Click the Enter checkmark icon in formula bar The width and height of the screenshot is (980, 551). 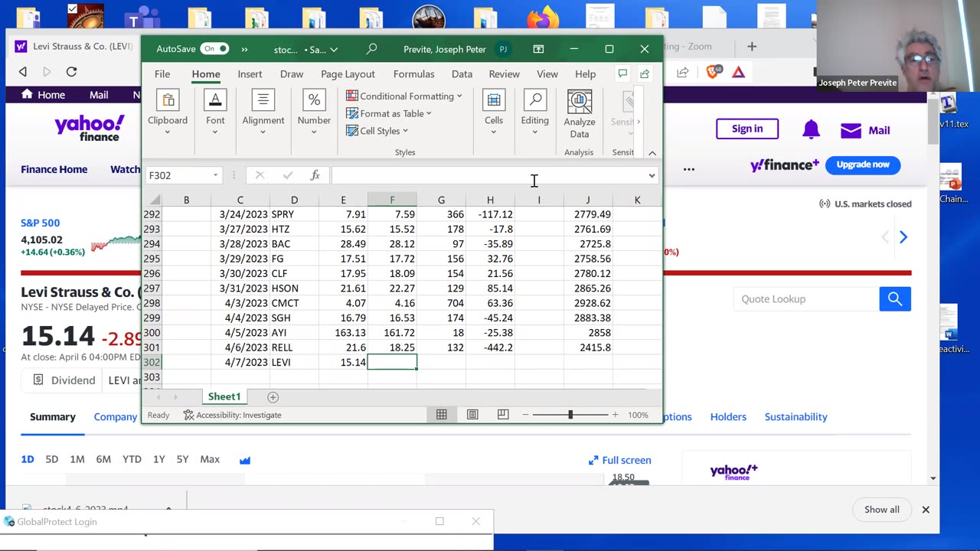287,175
